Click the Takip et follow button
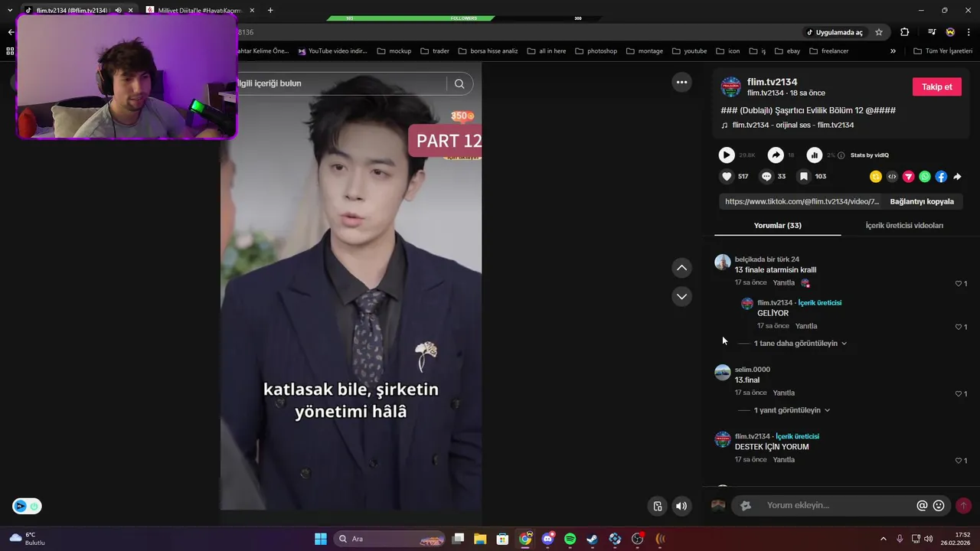Image resolution: width=980 pixels, height=551 pixels. tap(936, 86)
